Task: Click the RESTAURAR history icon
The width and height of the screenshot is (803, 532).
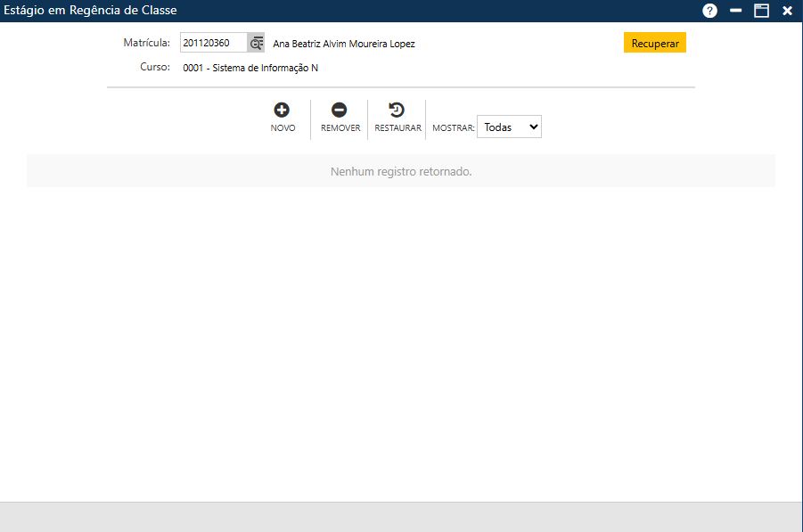Action: click(397, 110)
